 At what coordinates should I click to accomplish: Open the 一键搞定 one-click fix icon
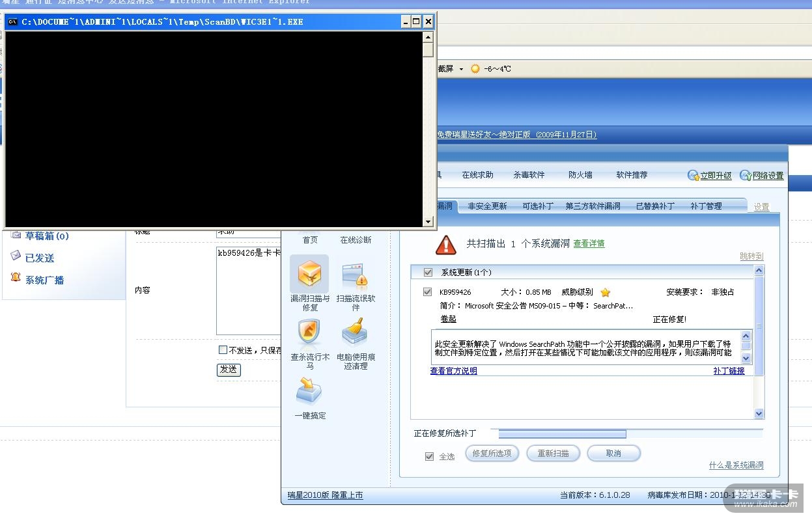pos(309,392)
